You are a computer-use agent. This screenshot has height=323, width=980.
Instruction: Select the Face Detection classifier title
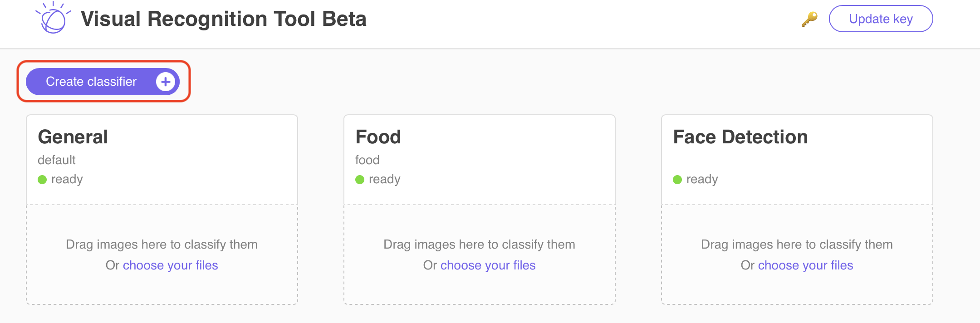[740, 137]
